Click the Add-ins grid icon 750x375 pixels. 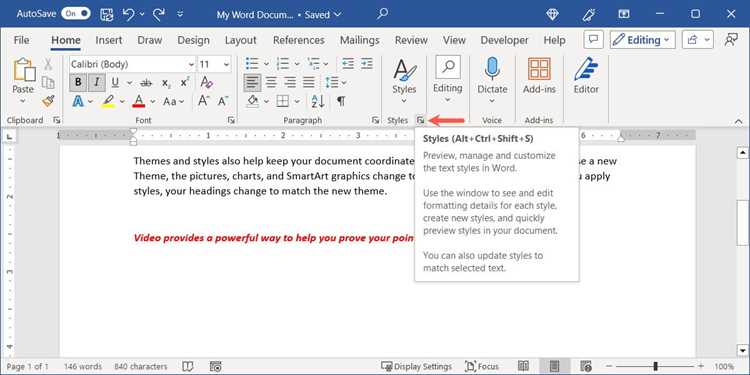click(x=539, y=69)
